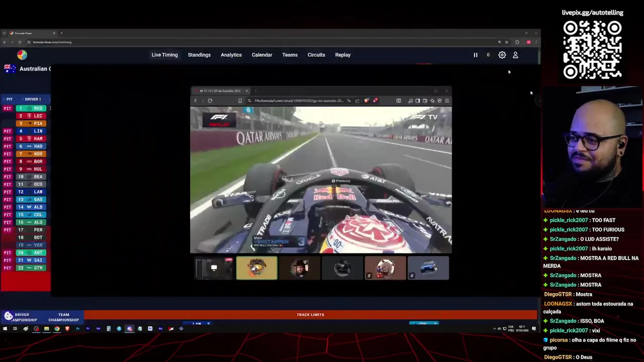Viewport: 644px width, 362px height.
Task: Open Calculator from the taskbar
Action: [109, 329]
